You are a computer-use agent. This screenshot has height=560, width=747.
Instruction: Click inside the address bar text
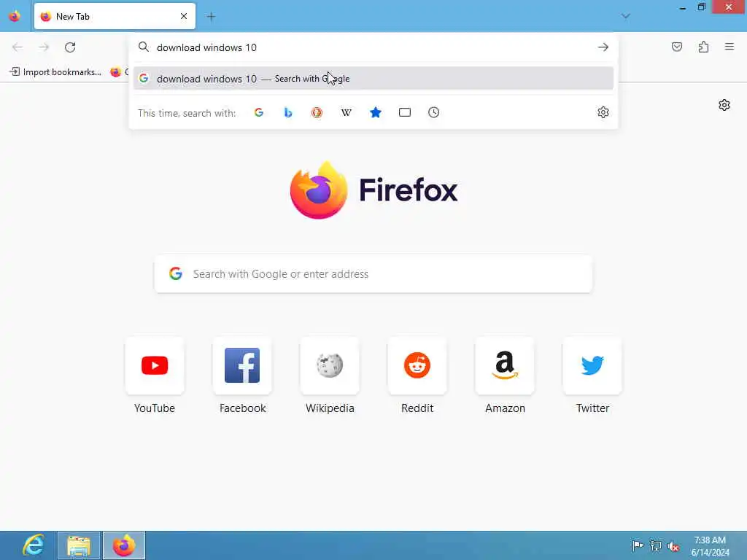pyautogui.click(x=206, y=47)
